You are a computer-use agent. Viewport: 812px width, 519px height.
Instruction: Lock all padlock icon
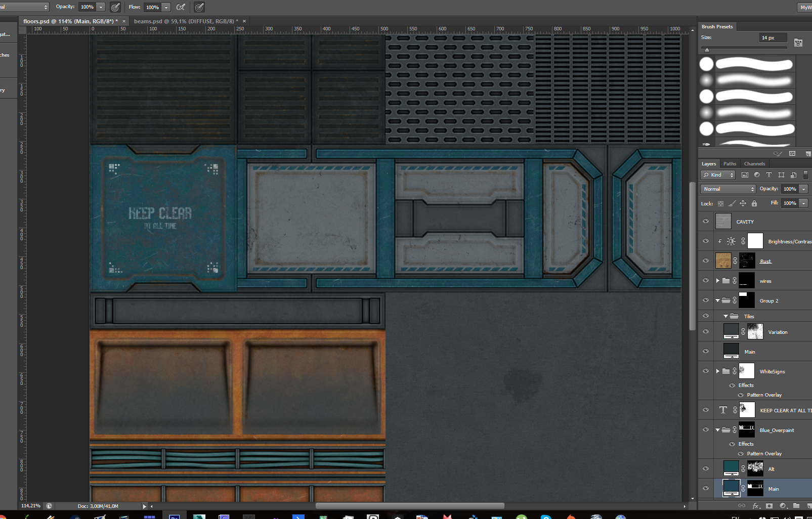754,203
